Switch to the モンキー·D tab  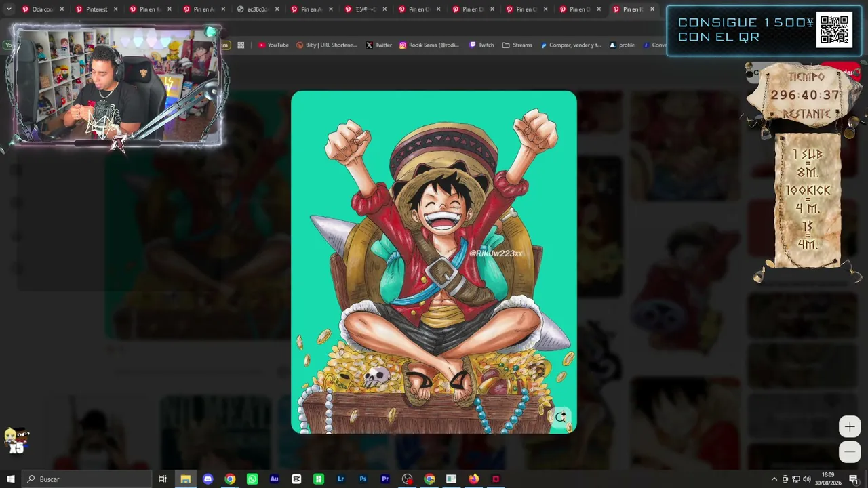[x=364, y=9]
